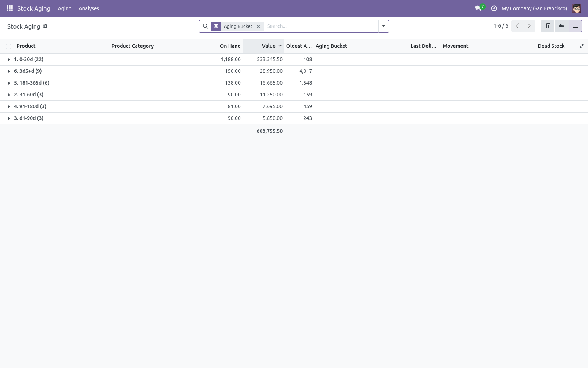Click the 7,695.00 value cell
Image resolution: width=588 pixels, height=368 pixels.
273,106
